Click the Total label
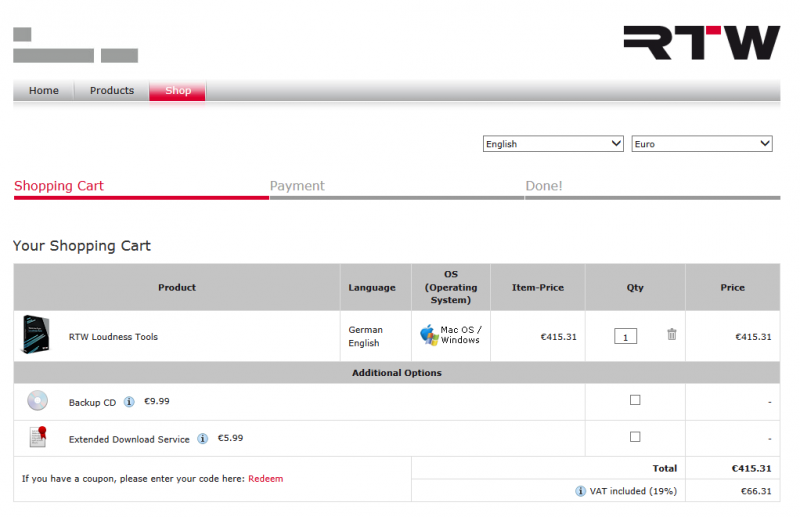This screenshot has width=800, height=517. pyautogui.click(x=665, y=469)
